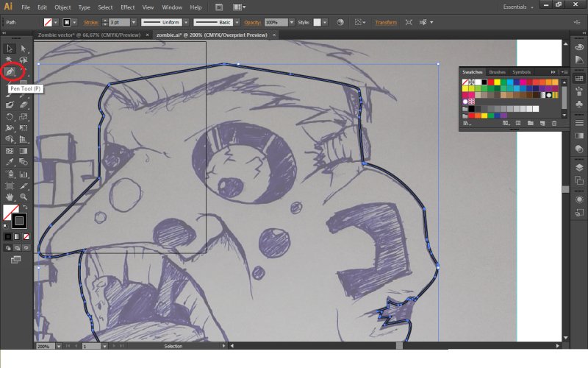Switch to the Symbols panel tab
The image size is (588, 368).
point(521,71)
